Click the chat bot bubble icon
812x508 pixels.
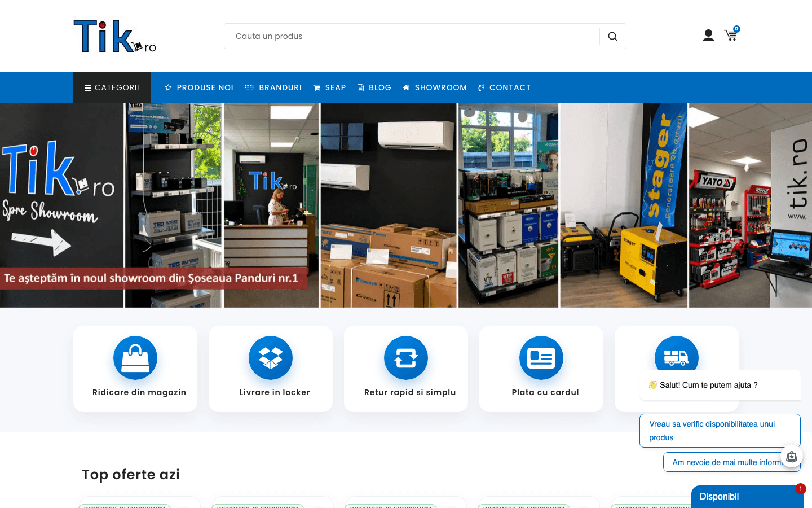click(x=792, y=457)
